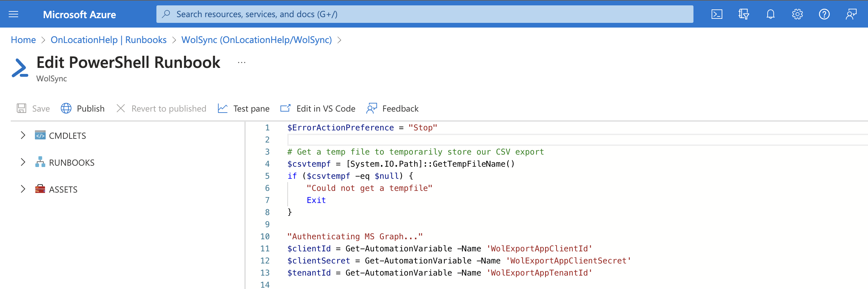Expand the CMDLETS tree node
868x289 pixels.
pyautogui.click(x=23, y=135)
